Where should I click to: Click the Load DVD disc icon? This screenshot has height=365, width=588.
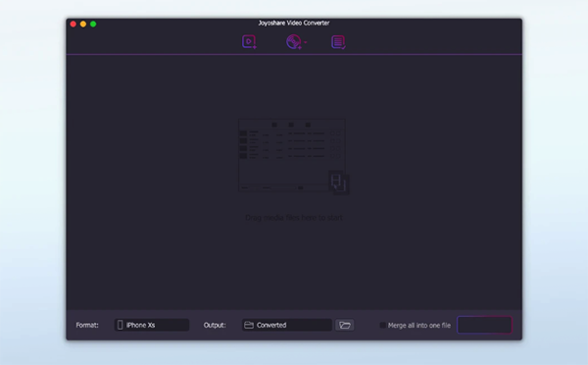tap(294, 41)
